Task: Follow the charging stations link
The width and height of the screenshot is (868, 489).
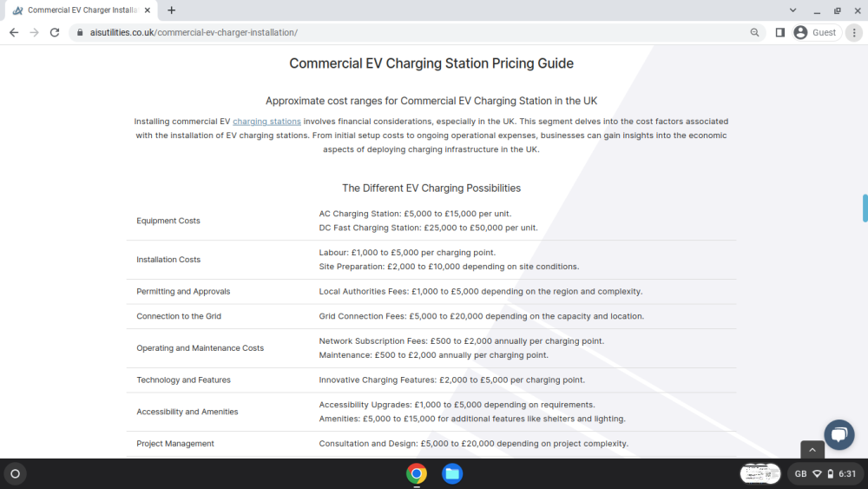Action: pos(266,122)
